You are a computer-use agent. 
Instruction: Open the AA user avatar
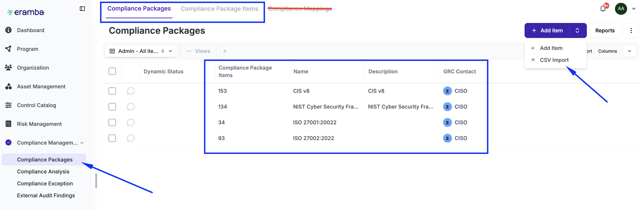point(621,9)
